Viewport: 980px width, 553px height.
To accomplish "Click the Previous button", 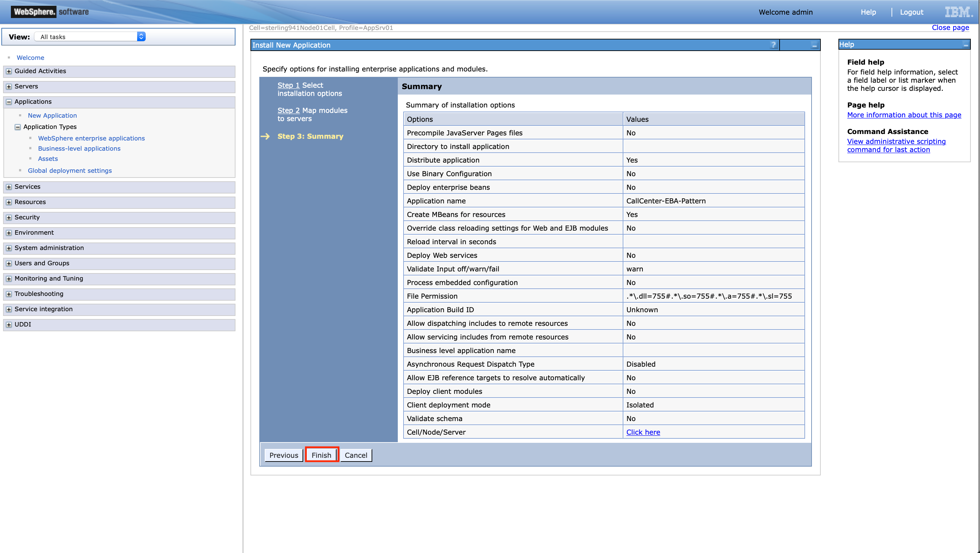I will pyautogui.click(x=283, y=455).
